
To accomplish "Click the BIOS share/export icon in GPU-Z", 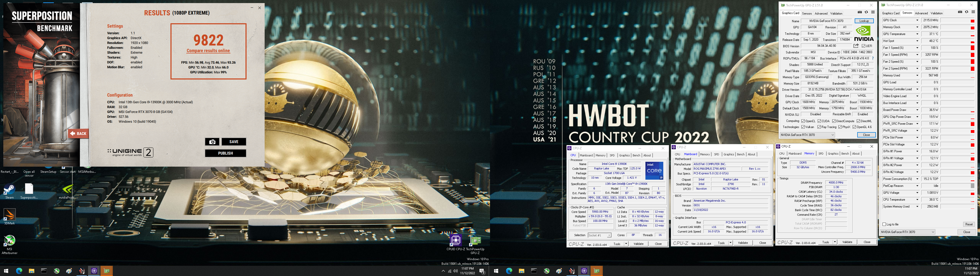I will (x=856, y=46).
